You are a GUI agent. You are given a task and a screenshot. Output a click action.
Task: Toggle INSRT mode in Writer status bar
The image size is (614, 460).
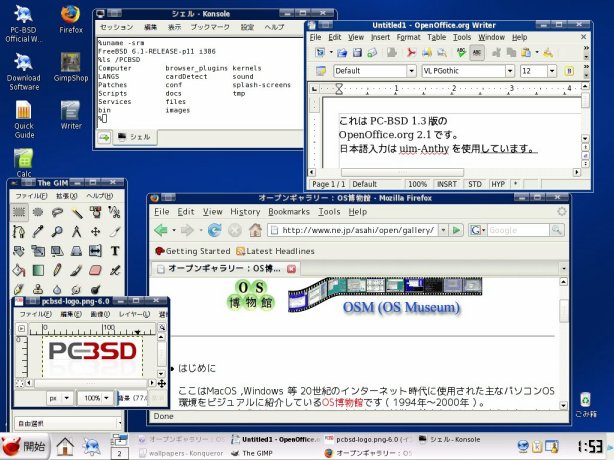446,184
